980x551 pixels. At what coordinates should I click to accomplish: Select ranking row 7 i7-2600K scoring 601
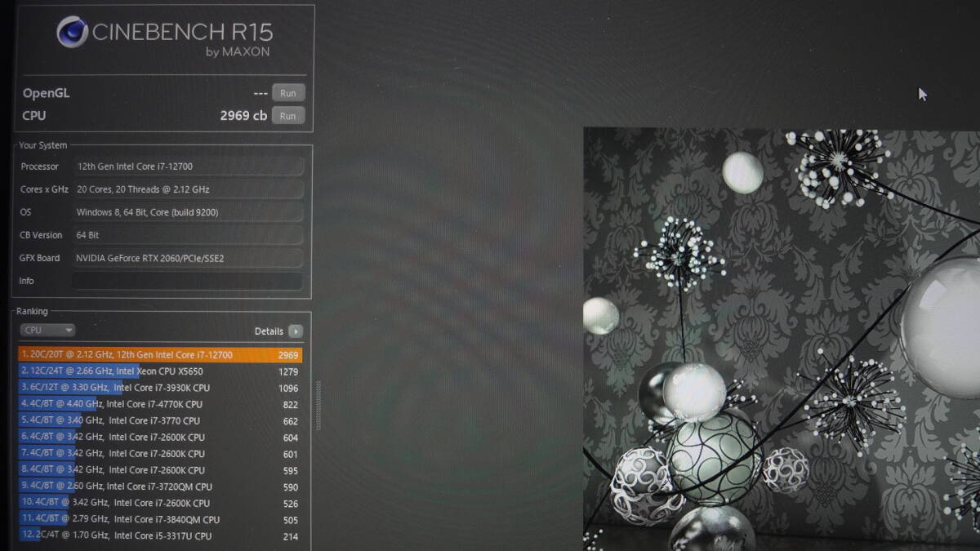point(160,454)
